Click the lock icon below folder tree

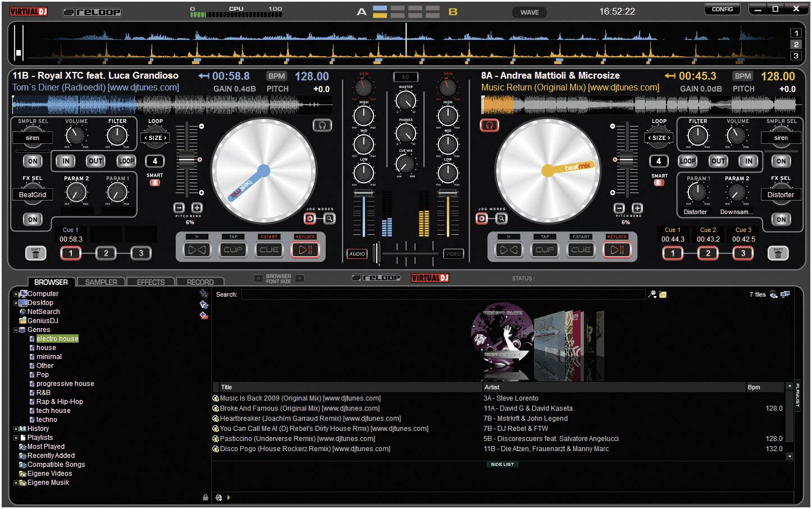click(x=206, y=497)
